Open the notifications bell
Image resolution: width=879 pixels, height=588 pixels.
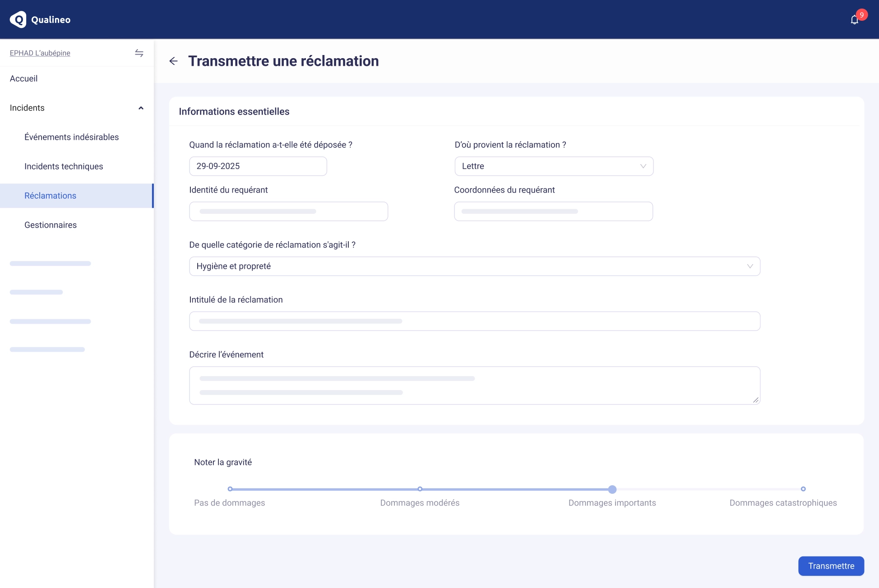coord(854,20)
